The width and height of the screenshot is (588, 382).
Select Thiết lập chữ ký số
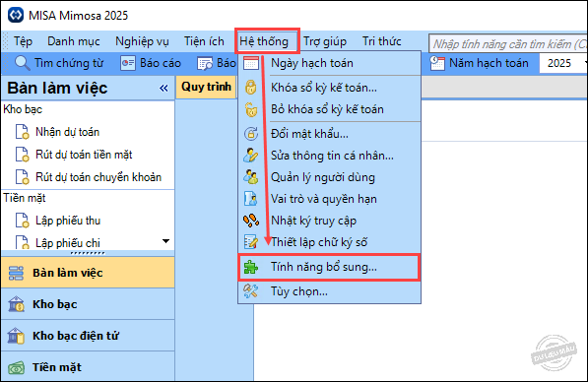329,242
